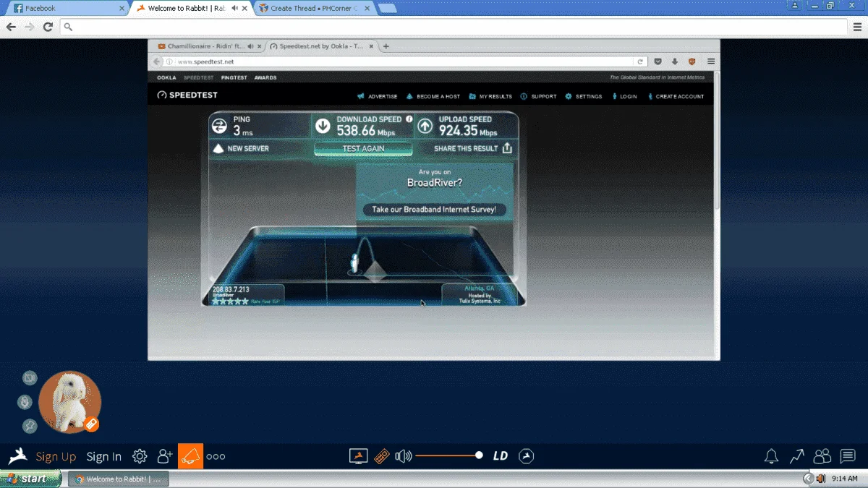Click CREATE ACCOUNT
The width and height of the screenshot is (868, 488).
(676, 96)
